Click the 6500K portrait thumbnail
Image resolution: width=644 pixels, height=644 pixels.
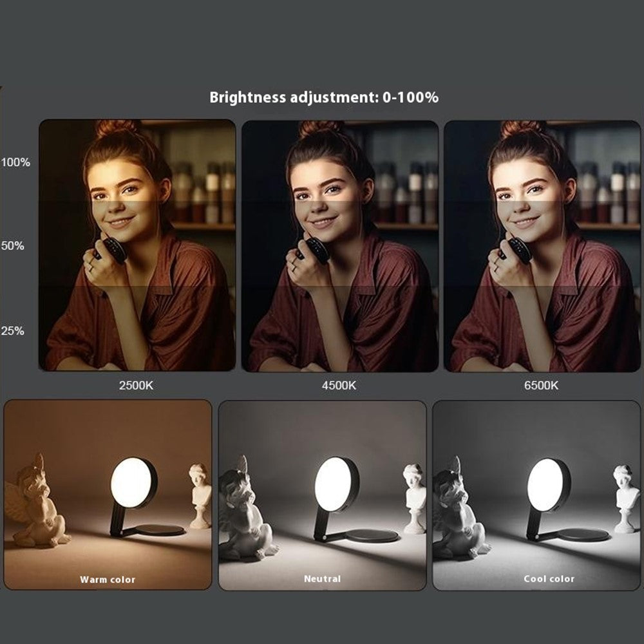coord(542,245)
